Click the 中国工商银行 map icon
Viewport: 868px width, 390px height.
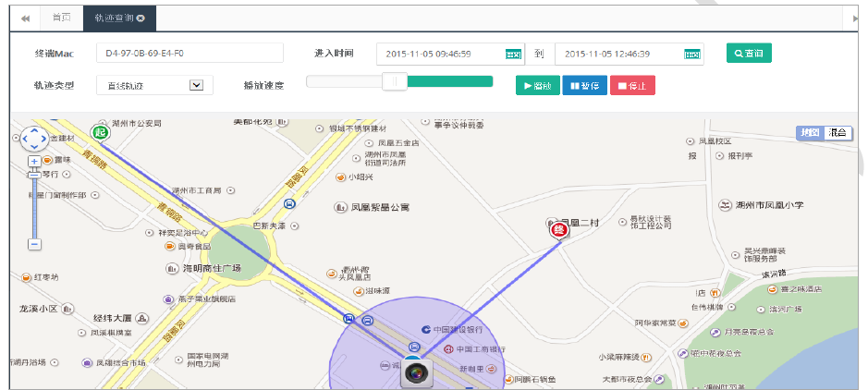point(449,349)
